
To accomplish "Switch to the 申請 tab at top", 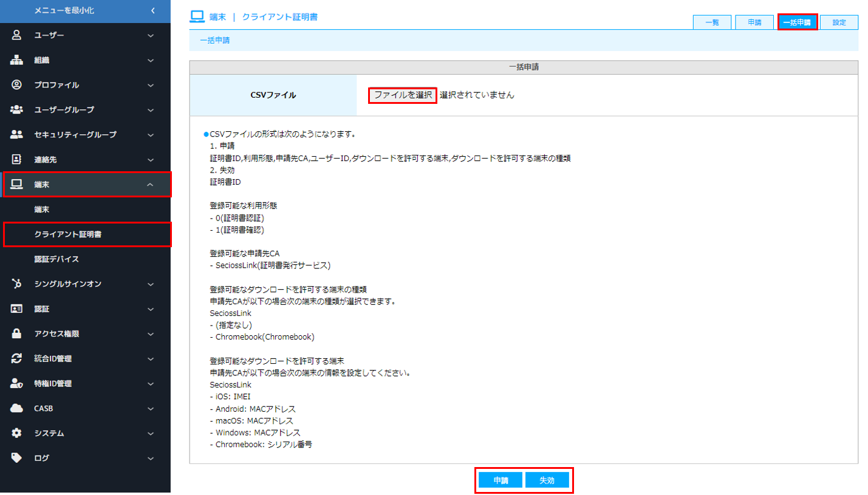I will click(754, 22).
